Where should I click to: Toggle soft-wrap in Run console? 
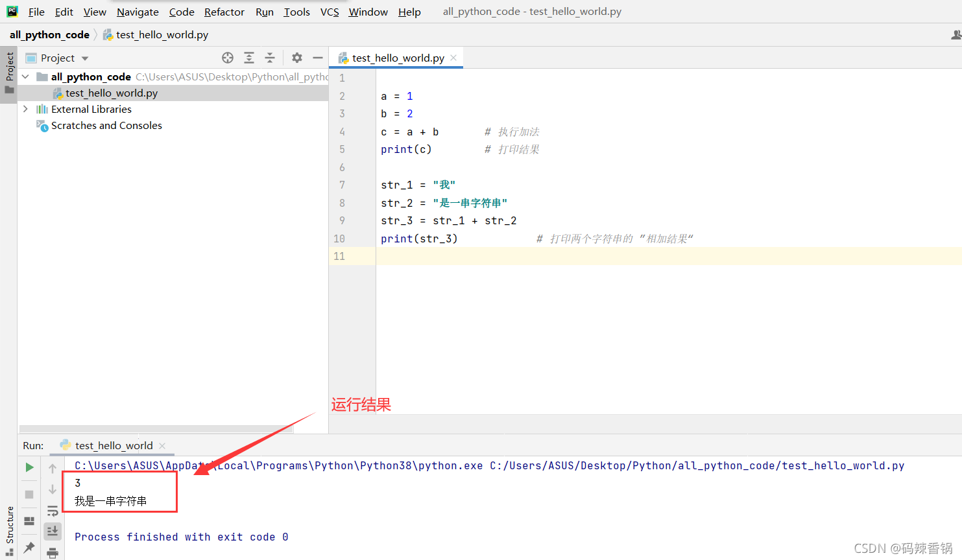tap(53, 511)
